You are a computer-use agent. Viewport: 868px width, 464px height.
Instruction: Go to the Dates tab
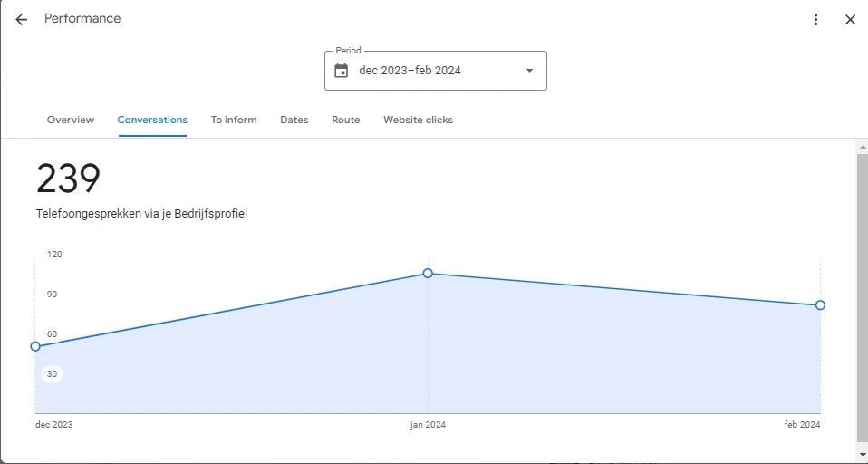click(x=294, y=120)
